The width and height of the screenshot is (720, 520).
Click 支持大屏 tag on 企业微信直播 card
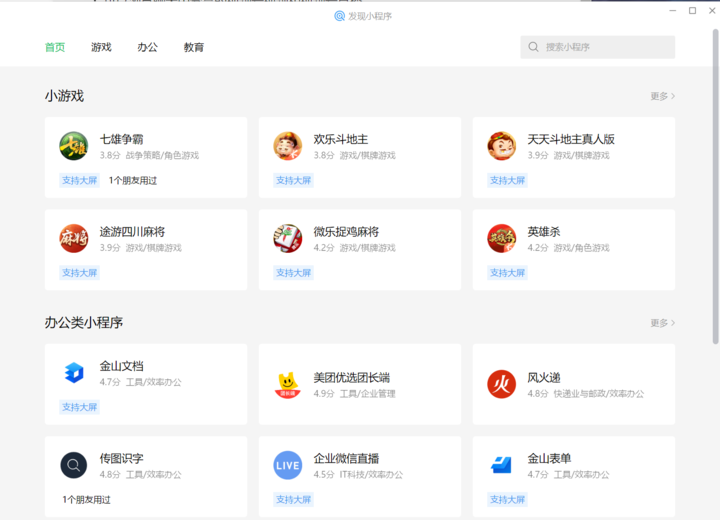tap(293, 499)
